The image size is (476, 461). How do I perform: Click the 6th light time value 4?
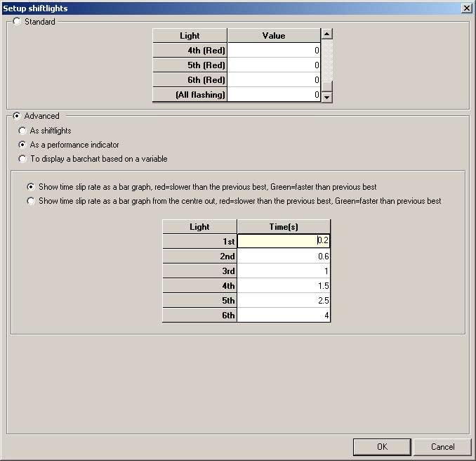tap(283, 316)
